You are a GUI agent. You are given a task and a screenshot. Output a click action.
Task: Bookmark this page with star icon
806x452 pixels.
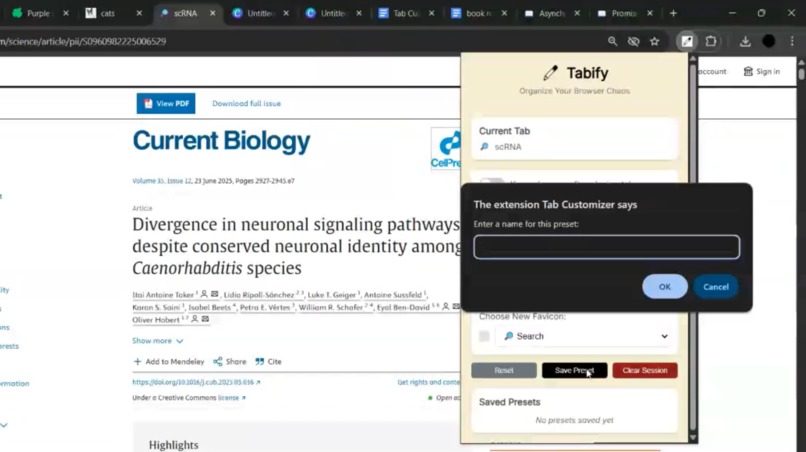[x=654, y=41]
